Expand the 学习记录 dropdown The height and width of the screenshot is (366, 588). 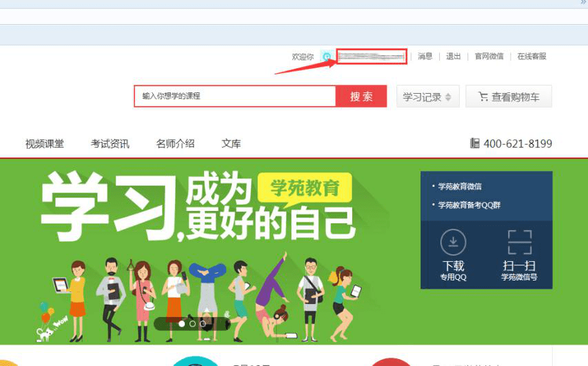click(x=428, y=96)
